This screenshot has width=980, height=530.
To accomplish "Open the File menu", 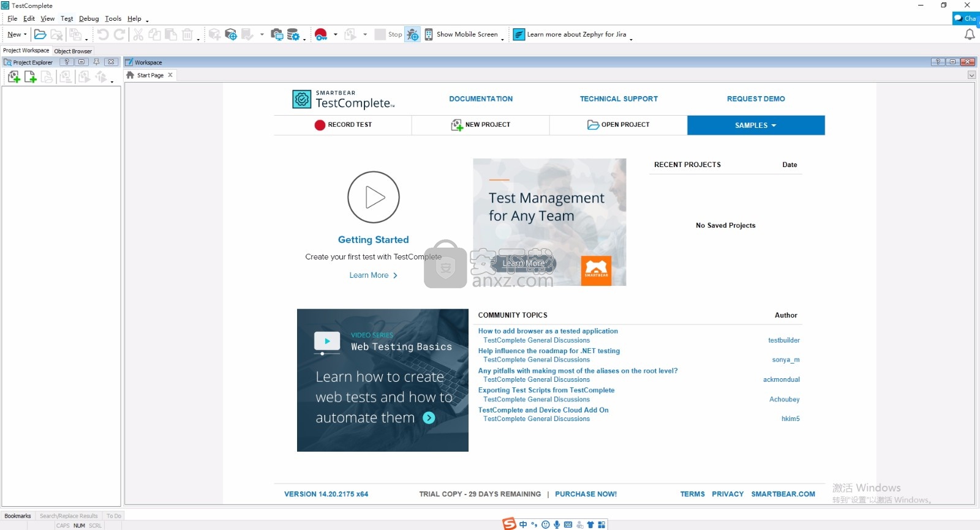I will (x=12, y=18).
